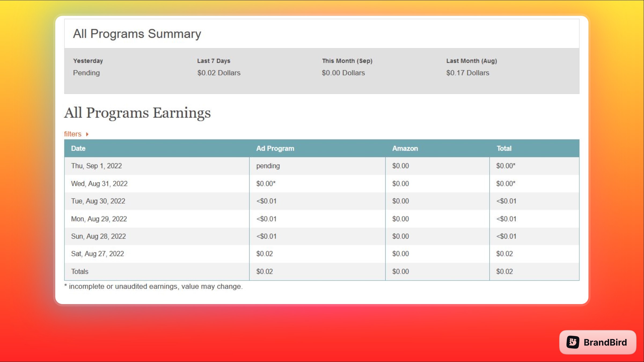Click the Totals row Ad Program $0.02
The height and width of the screenshot is (362, 644).
[x=264, y=271]
